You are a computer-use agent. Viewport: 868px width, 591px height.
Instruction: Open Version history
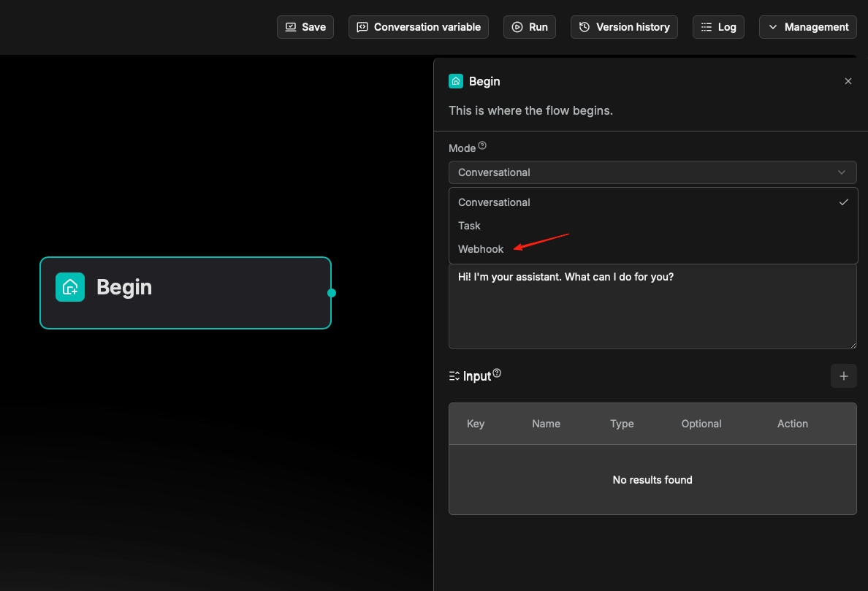624,27
